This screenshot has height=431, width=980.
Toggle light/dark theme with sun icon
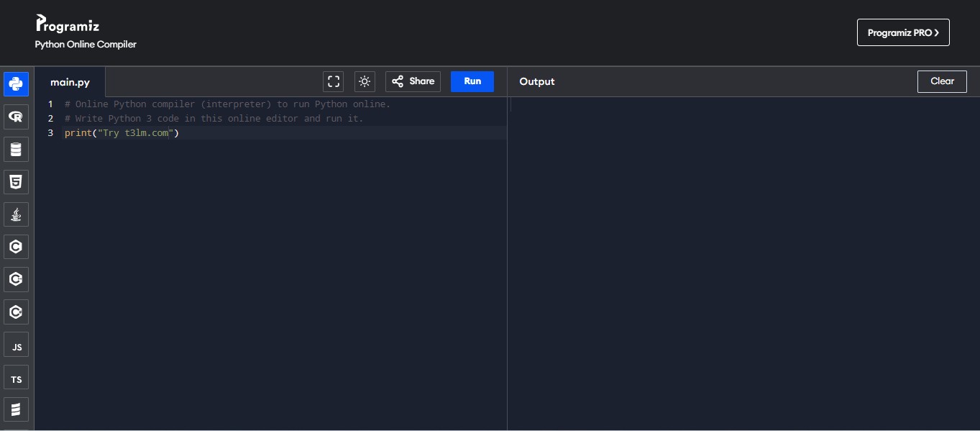click(365, 81)
